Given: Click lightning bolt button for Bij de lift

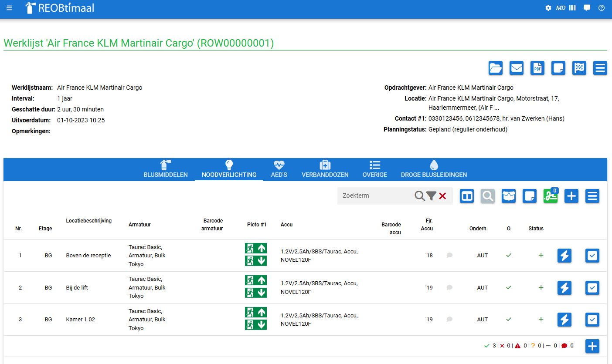Looking at the screenshot, I should click(x=564, y=288).
